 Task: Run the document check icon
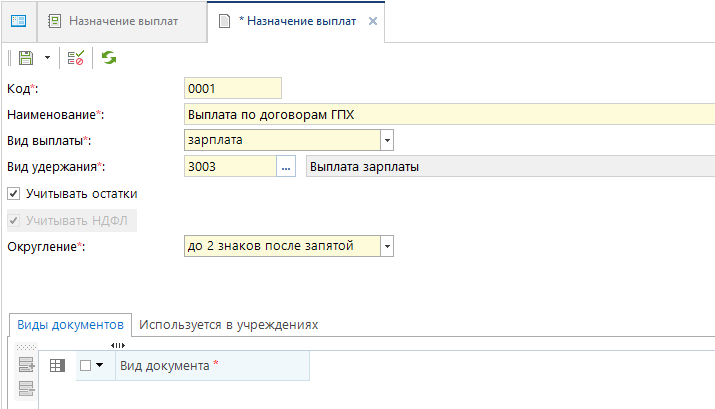tap(76, 58)
